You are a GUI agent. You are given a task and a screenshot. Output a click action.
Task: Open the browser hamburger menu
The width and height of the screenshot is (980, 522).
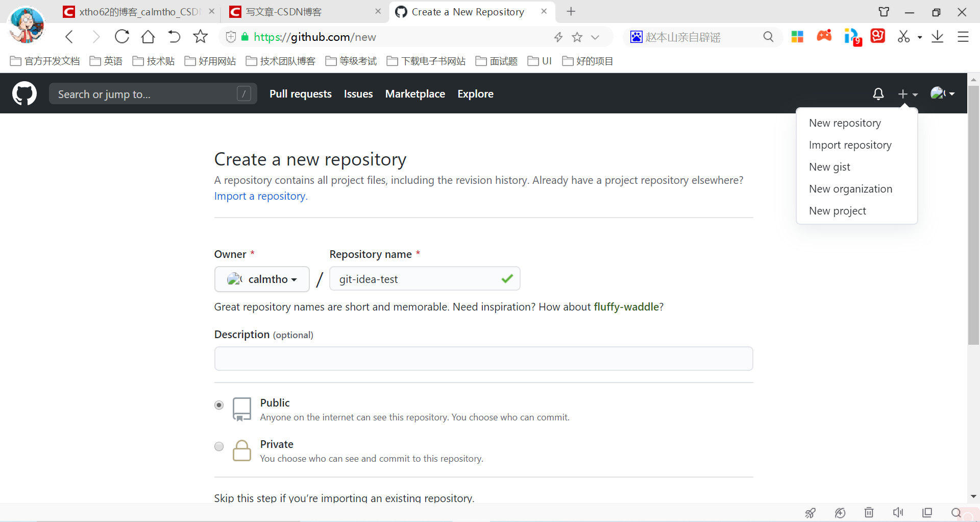[x=963, y=37]
